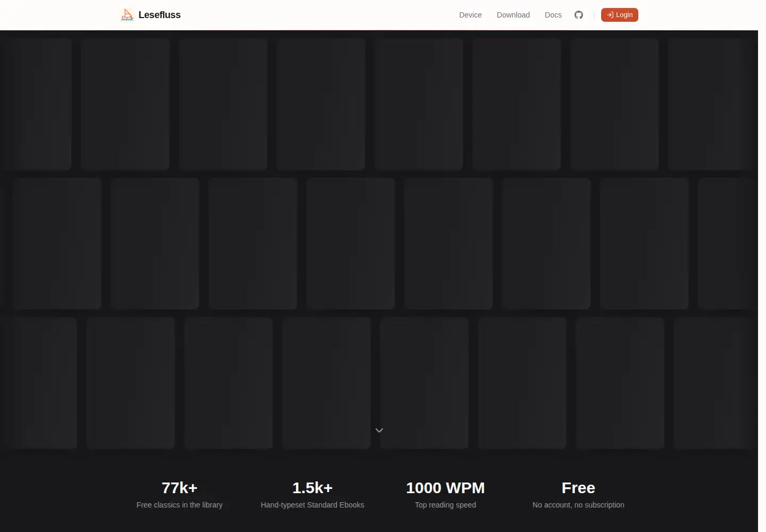Screen dimensions: 766x532
Task: Click "Free classics in the library" caption
Action: pyautogui.click(x=179, y=505)
